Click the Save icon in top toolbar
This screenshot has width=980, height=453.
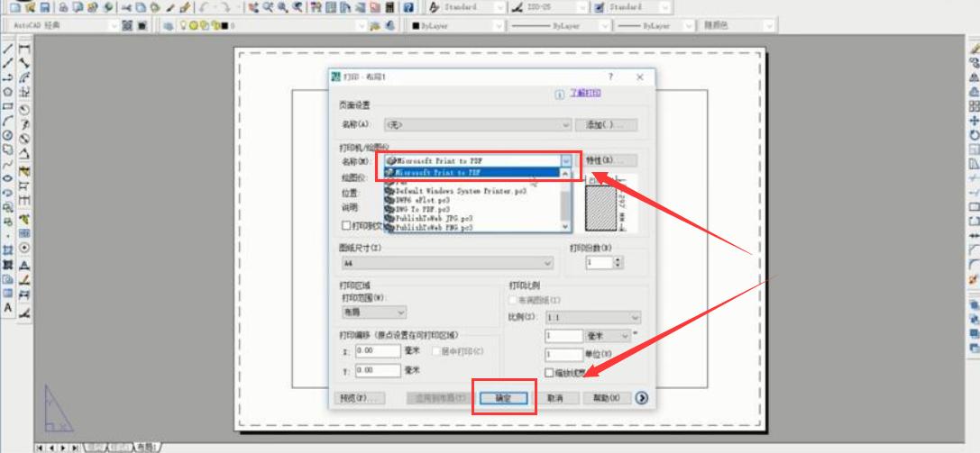44,7
